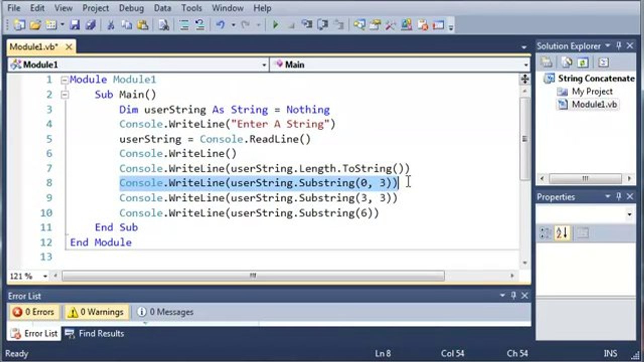
Task: Save the file with the Save icon
Action: tap(75, 25)
